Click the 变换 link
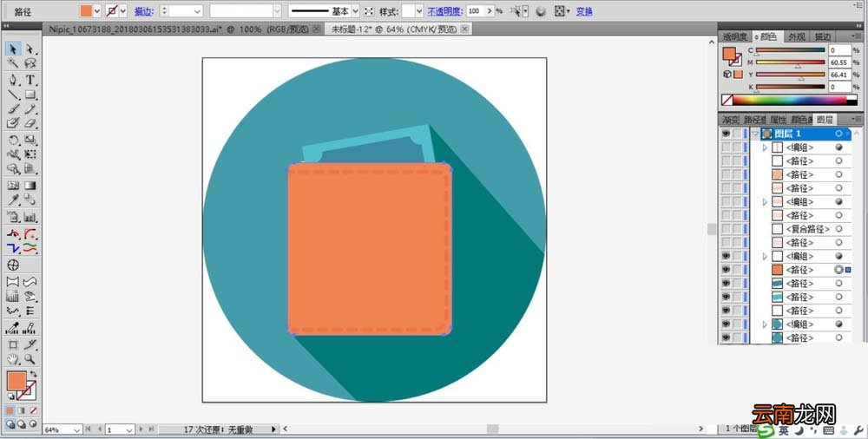This screenshot has height=439, width=868. click(x=584, y=11)
